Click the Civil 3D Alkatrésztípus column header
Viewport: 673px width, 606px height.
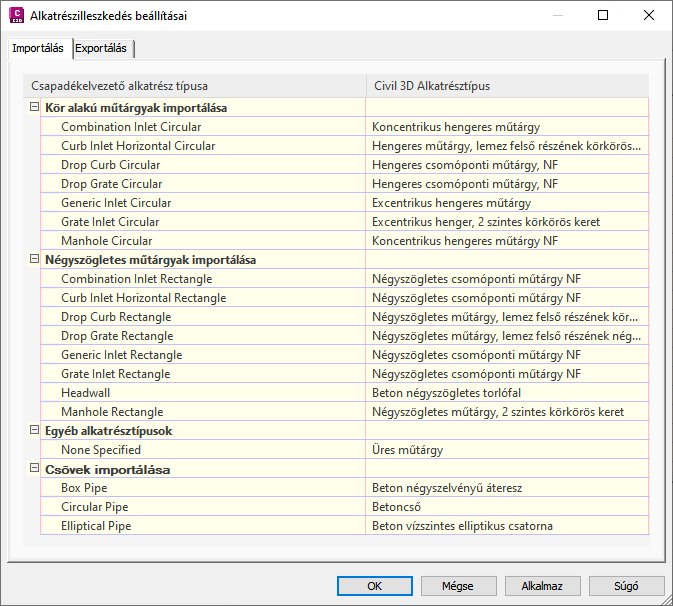pyautogui.click(x=506, y=86)
